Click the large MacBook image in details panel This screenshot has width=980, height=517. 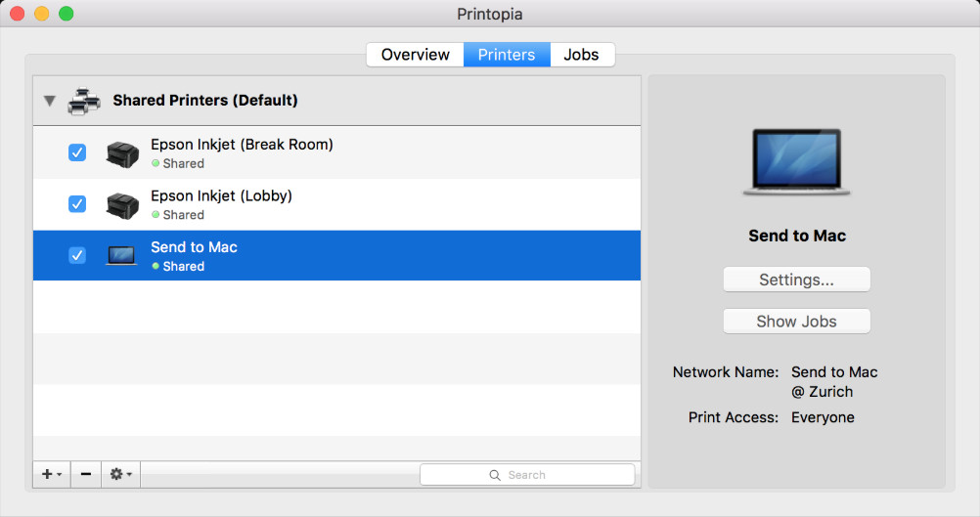[x=796, y=162]
